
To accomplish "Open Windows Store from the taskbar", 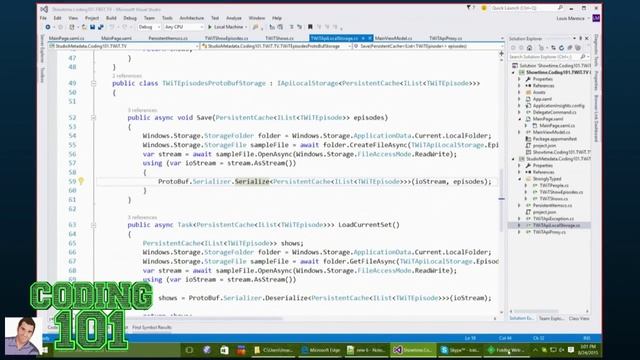I will coord(224,350).
